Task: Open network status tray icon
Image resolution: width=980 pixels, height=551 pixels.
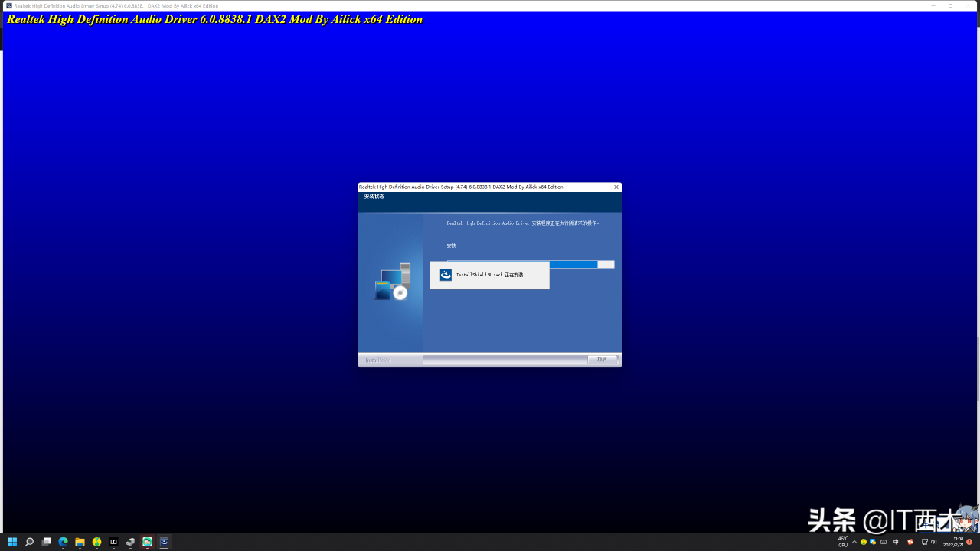Action: pos(925,542)
